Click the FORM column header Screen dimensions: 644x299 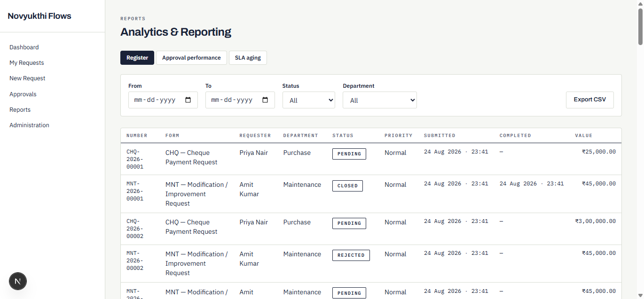coord(172,136)
